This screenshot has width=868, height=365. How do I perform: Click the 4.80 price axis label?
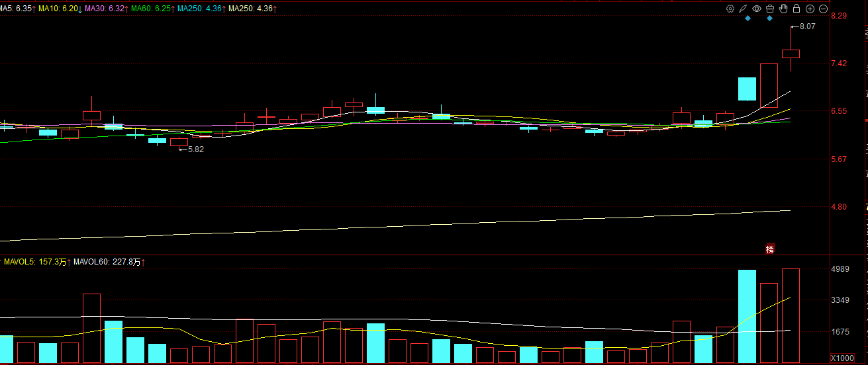(x=839, y=207)
